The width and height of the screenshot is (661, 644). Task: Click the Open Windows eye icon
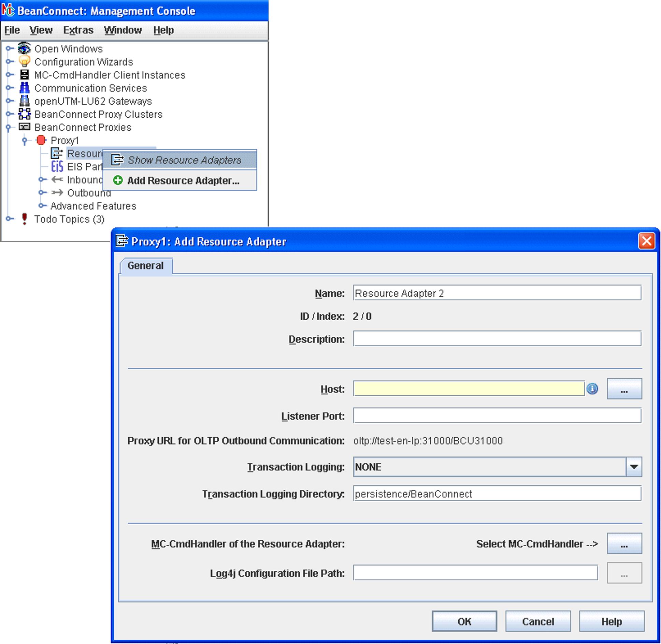24,48
